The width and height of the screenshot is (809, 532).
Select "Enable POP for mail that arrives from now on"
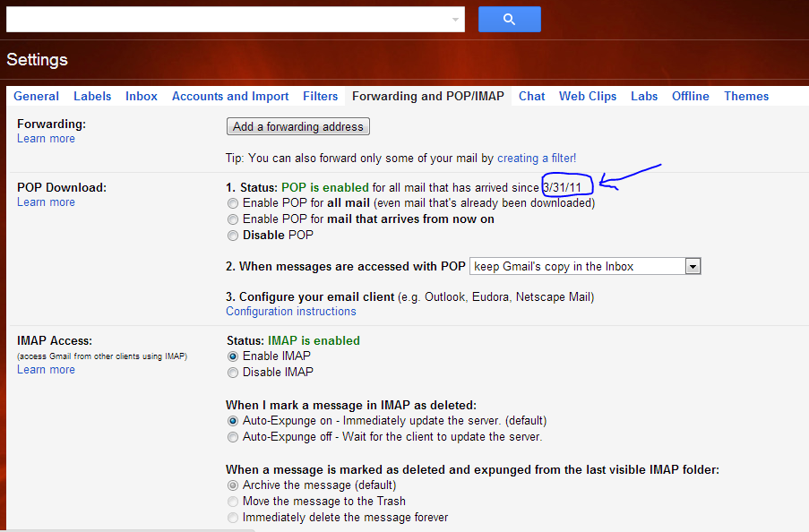[233, 219]
